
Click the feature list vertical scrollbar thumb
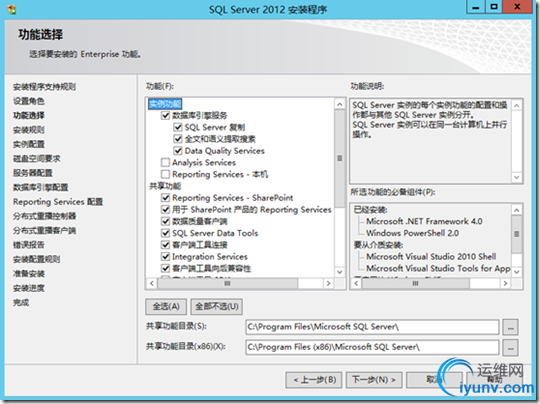pos(340,158)
